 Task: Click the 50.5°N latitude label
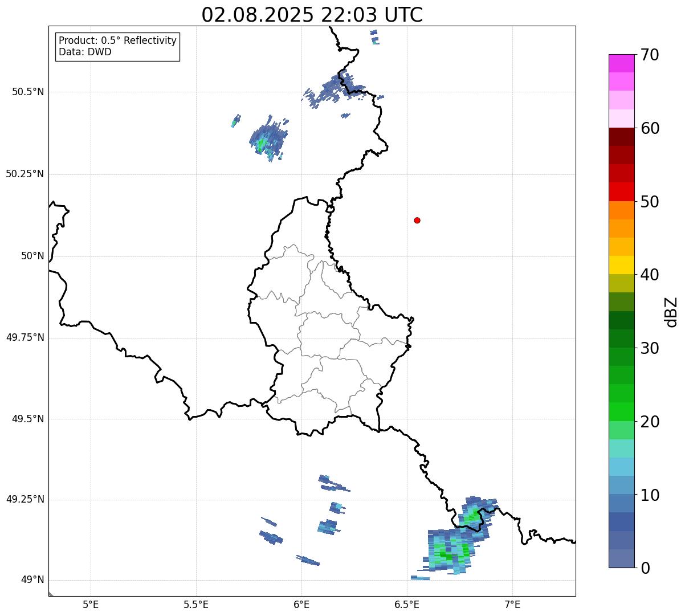click(28, 92)
